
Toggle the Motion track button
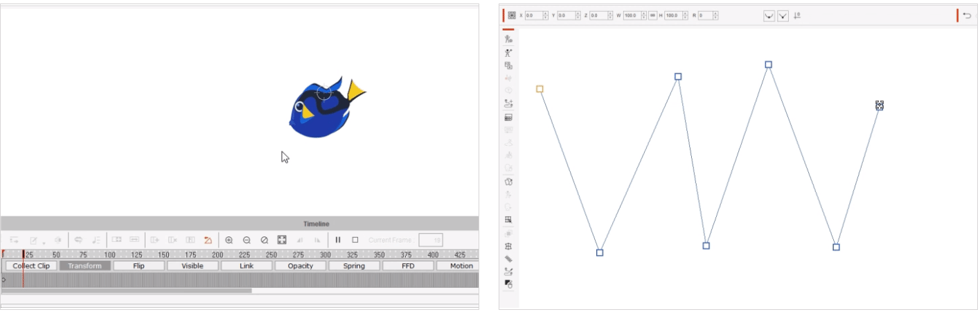tap(458, 266)
